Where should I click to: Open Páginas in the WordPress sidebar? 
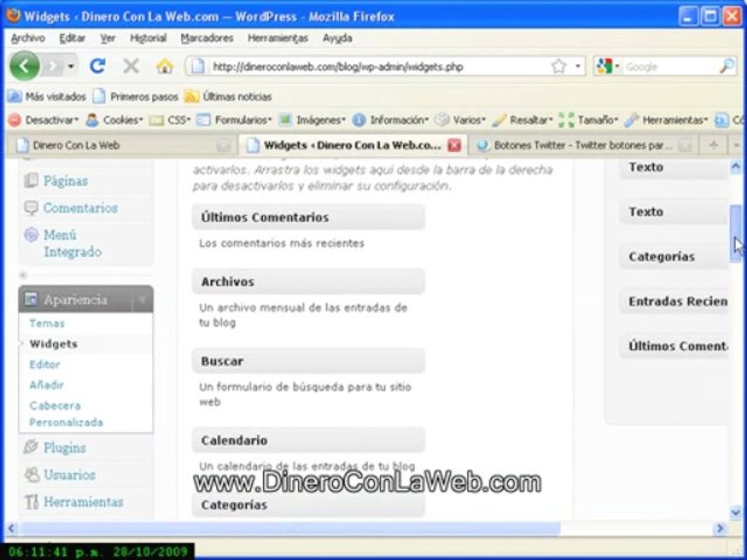tap(65, 181)
